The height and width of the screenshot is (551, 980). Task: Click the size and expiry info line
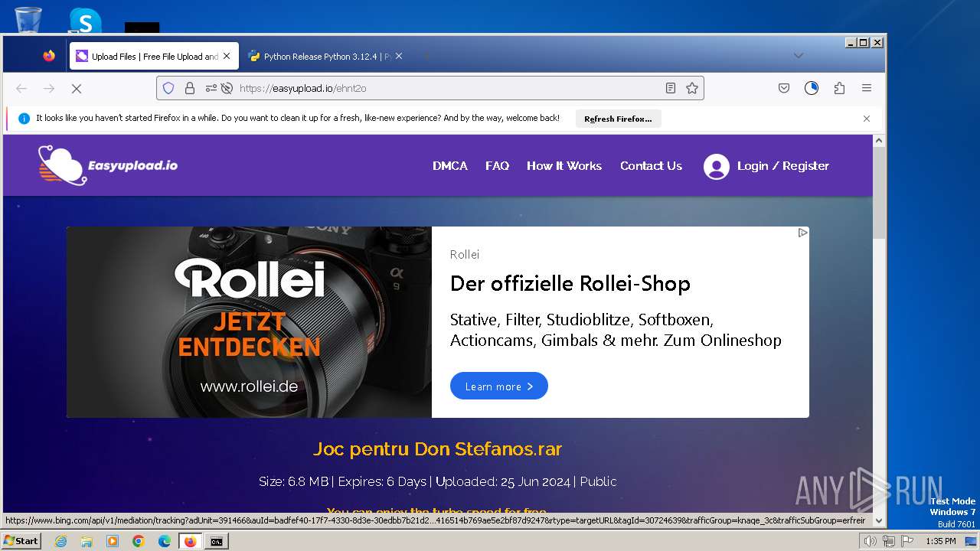[x=438, y=481]
